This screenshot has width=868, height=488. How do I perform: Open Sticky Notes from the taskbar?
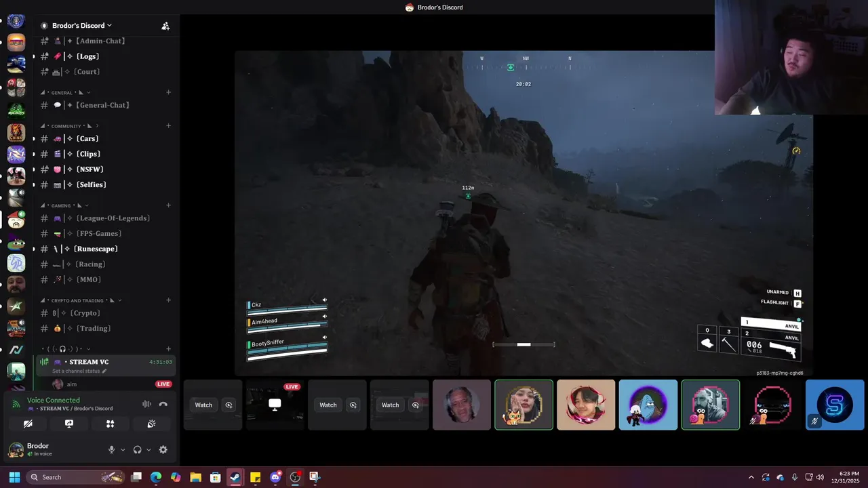pyautogui.click(x=255, y=477)
